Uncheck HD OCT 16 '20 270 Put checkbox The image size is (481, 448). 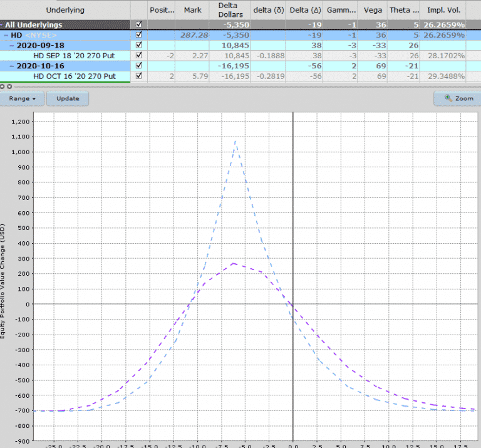click(138, 76)
